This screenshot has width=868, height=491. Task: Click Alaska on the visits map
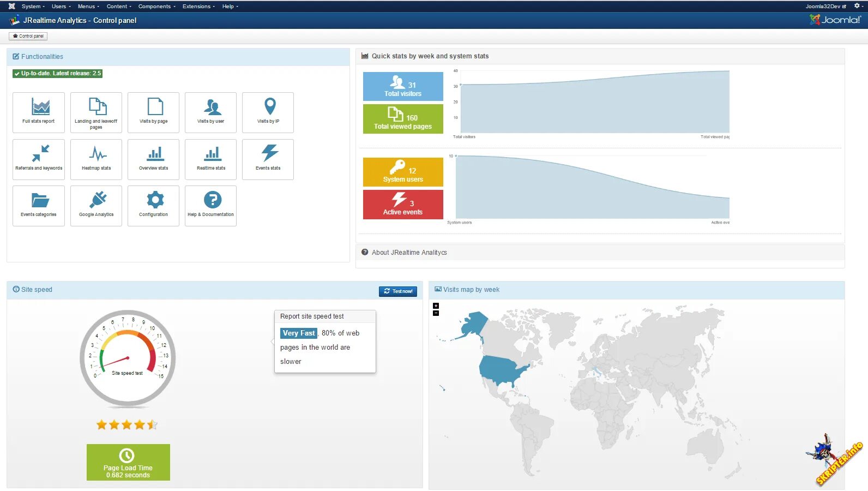point(473,326)
